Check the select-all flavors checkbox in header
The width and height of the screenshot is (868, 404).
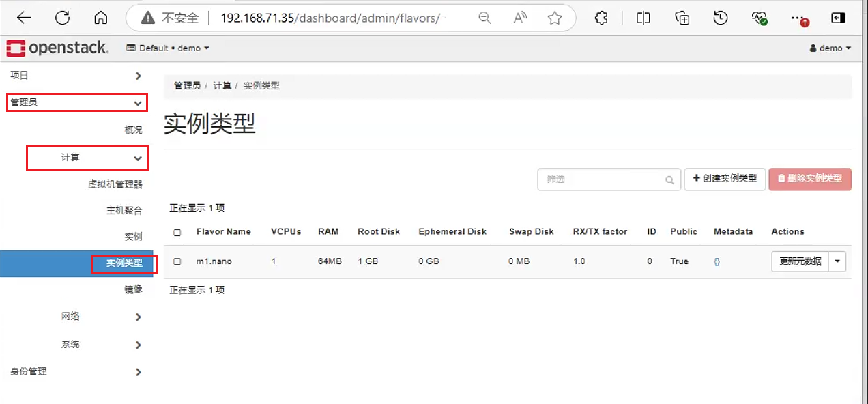click(177, 232)
